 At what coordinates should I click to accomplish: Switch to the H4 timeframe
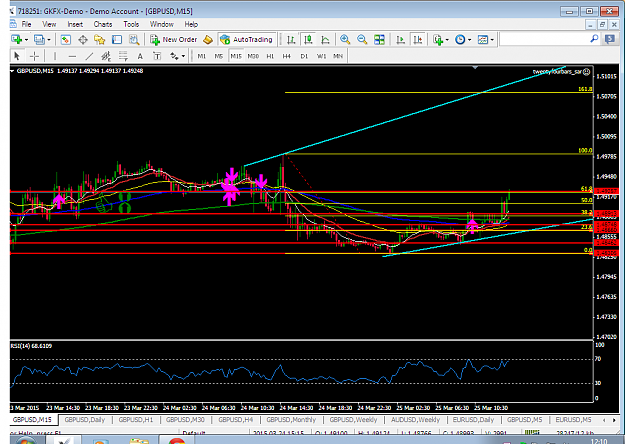[287, 56]
